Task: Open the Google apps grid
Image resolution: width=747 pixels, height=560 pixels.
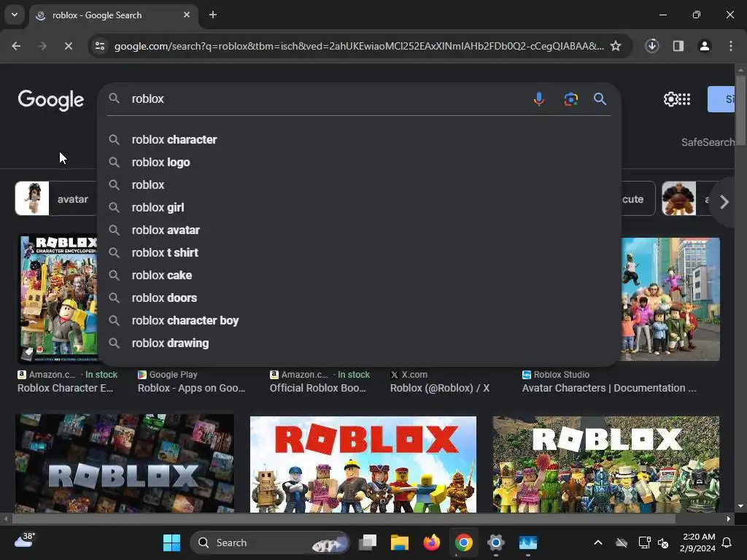Action: click(x=684, y=99)
